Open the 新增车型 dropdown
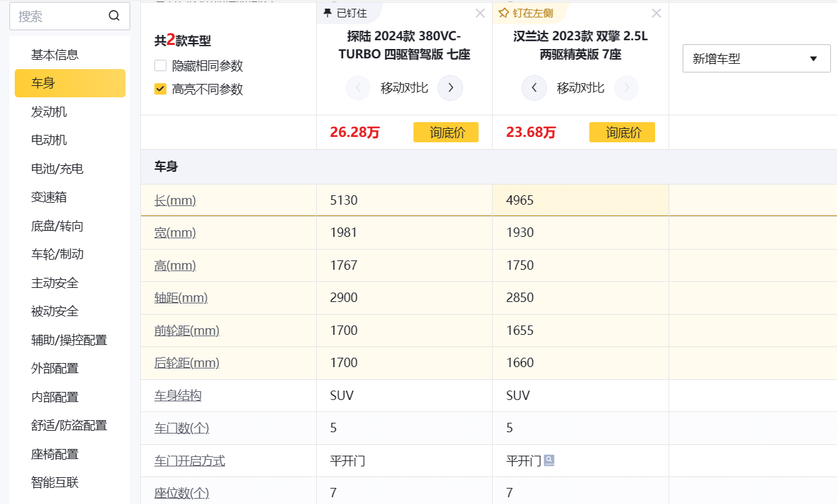This screenshot has height=504, width=837. tap(756, 58)
